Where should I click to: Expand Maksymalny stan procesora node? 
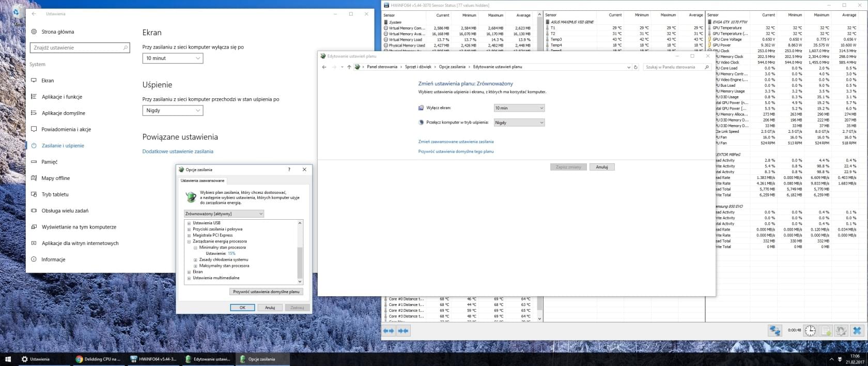[x=195, y=266]
